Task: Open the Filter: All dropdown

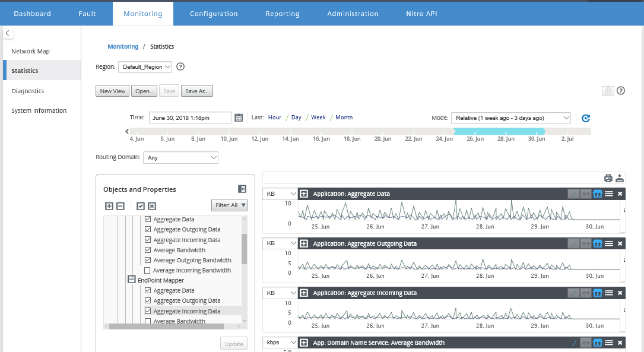Action: pyautogui.click(x=229, y=205)
